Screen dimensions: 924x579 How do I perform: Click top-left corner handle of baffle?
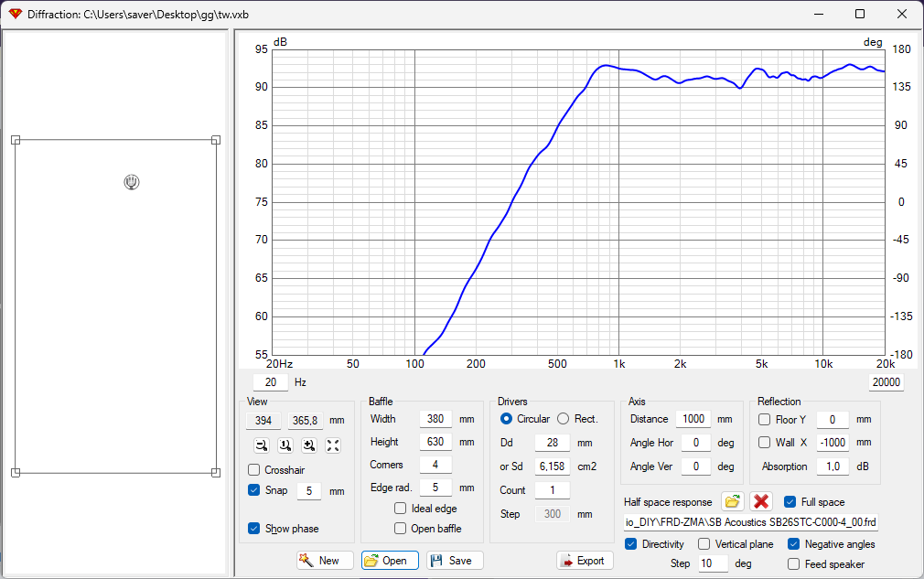point(16,140)
